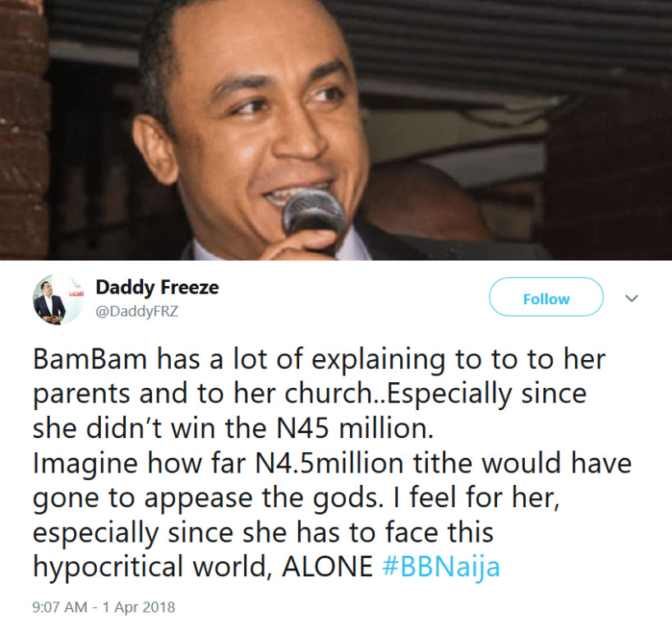Click the Daddy Freeze display name
The image size is (672, 623).
(157, 288)
